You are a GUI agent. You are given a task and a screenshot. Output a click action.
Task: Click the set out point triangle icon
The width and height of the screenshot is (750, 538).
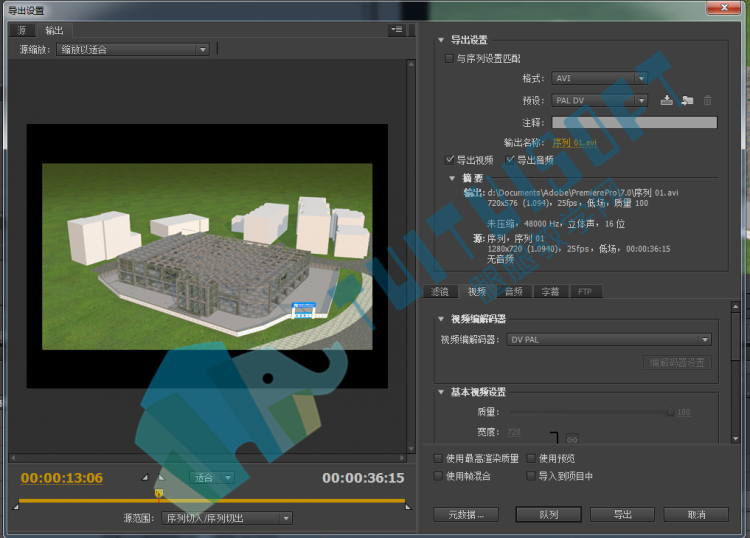(162, 477)
